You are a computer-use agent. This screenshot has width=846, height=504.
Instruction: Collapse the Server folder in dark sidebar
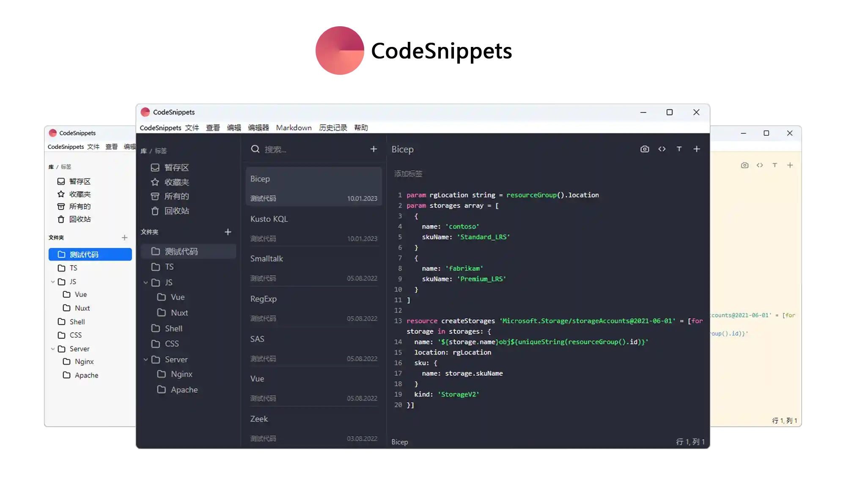pos(146,359)
